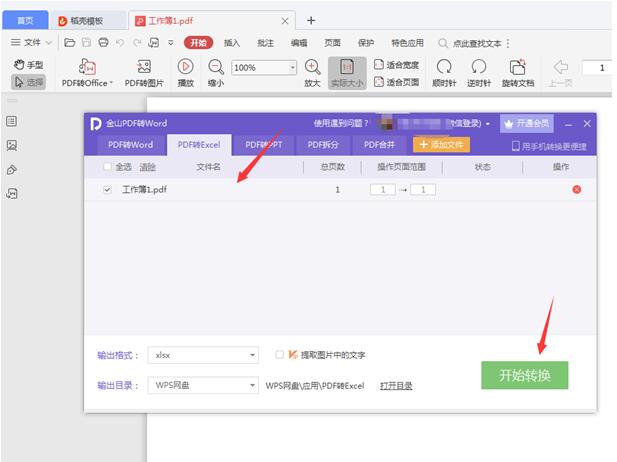The image size is (617, 462).
Task: Click the 打开目录 link
Action: coord(396,386)
